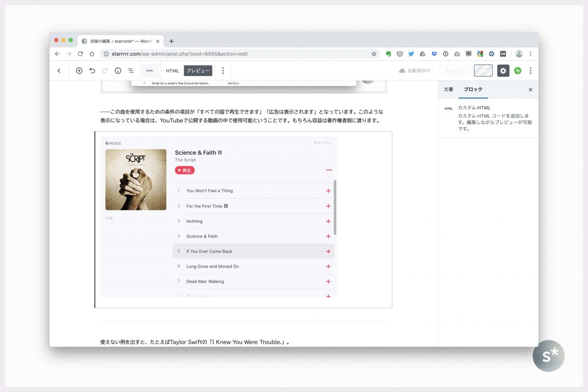The width and height of the screenshot is (588, 392).
Task: Open the block navigation list icon
Action: point(131,71)
